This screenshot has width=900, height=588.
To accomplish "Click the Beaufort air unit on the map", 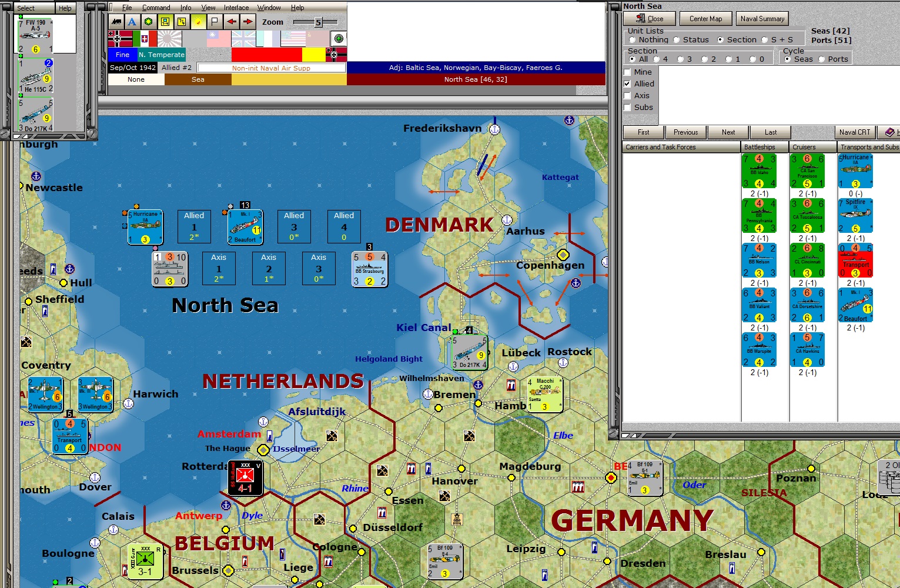I will click(245, 227).
